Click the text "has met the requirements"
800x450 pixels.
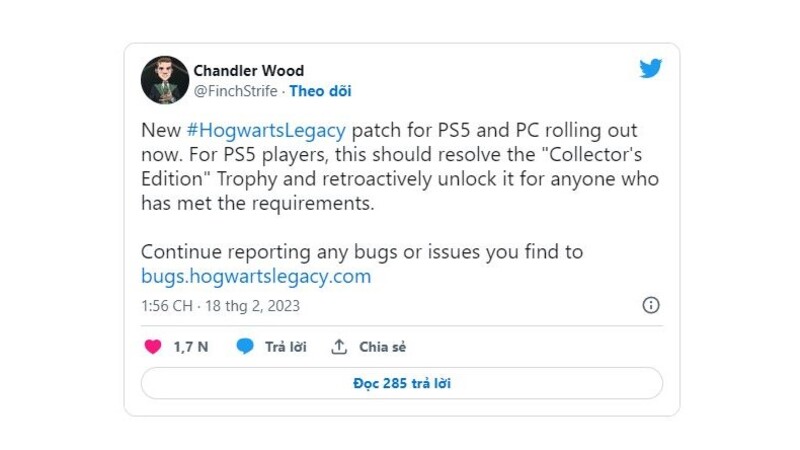tap(258, 204)
